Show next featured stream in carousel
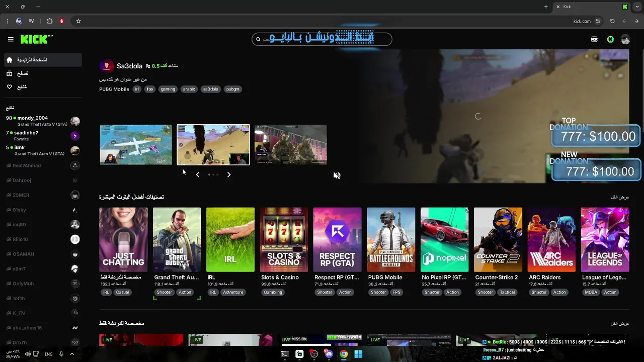This screenshot has width=644, height=362. coord(229,174)
